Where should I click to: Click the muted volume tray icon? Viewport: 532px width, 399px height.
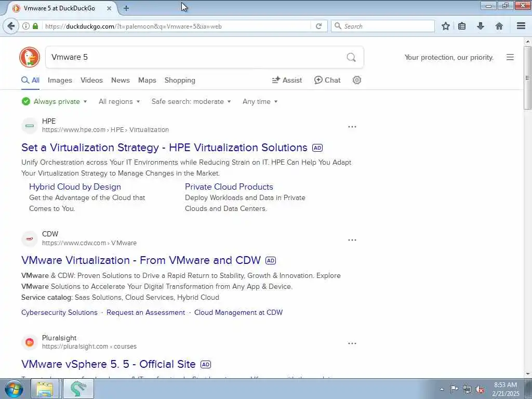(480, 390)
